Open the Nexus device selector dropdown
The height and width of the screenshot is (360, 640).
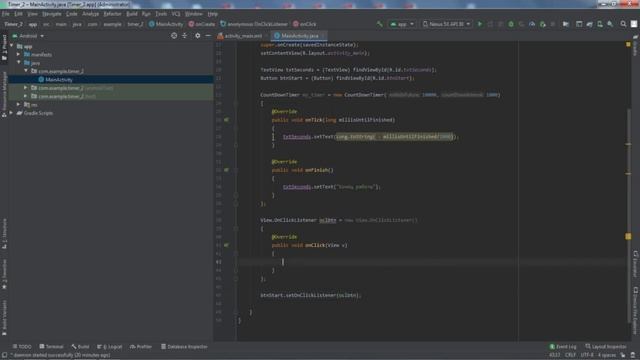(x=446, y=24)
